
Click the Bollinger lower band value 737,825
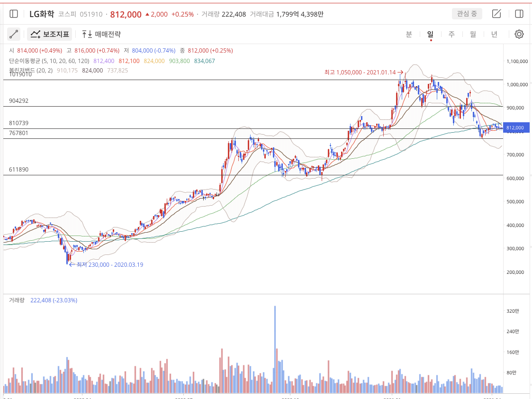point(117,71)
